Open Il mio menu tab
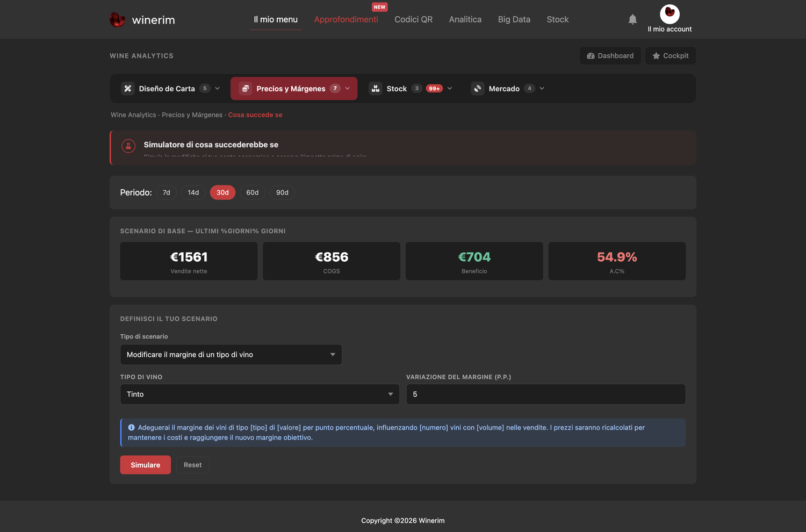This screenshot has height=532, width=806. [x=276, y=19]
